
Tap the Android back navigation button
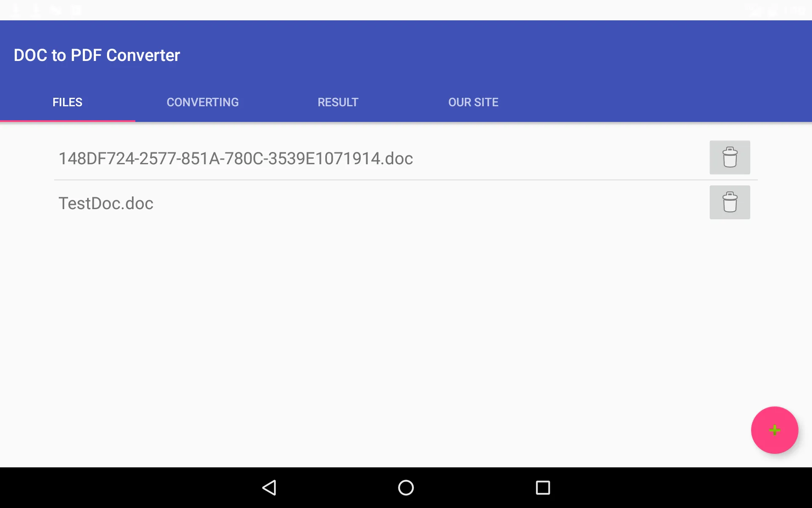point(269,488)
